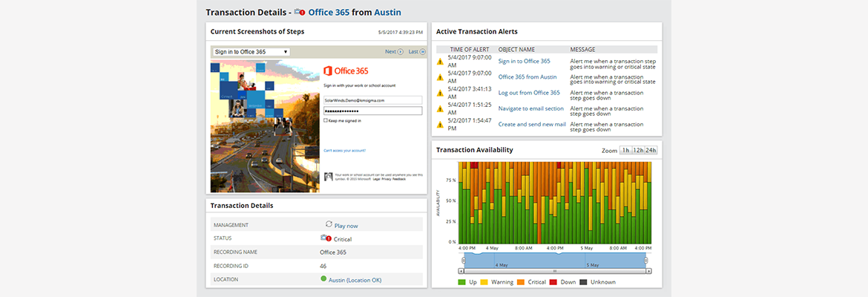
Task: Open the Austin (Location OK) link
Action: [355, 281]
